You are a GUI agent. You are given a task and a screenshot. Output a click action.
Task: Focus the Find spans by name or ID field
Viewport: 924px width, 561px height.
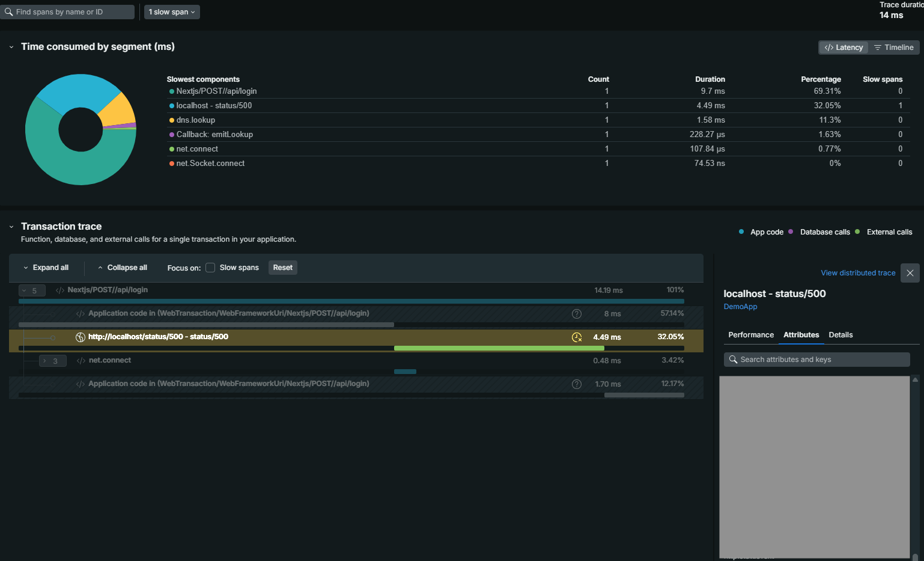67,12
